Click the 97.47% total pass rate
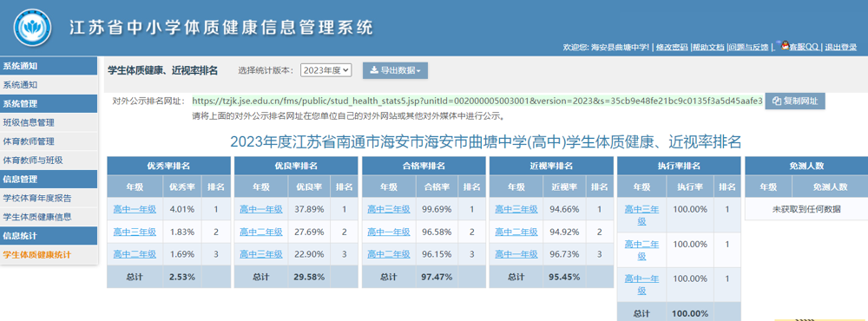868x321 pixels. 437,277
